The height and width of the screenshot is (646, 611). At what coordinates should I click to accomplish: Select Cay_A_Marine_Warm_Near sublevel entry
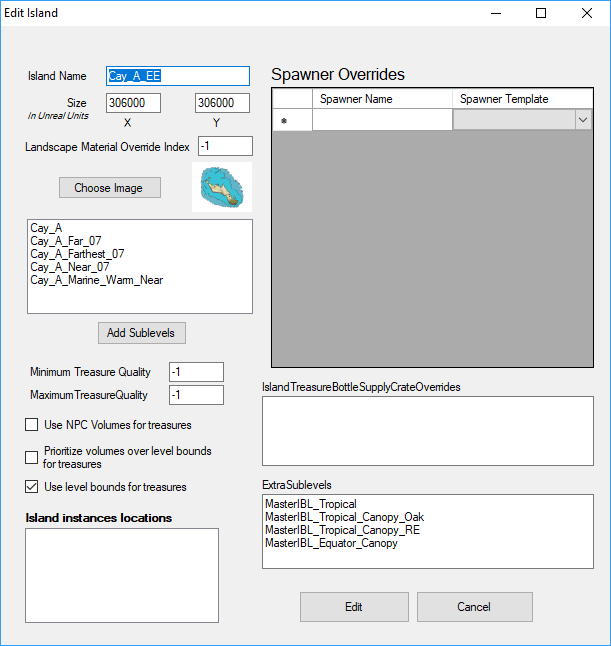(x=96, y=280)
